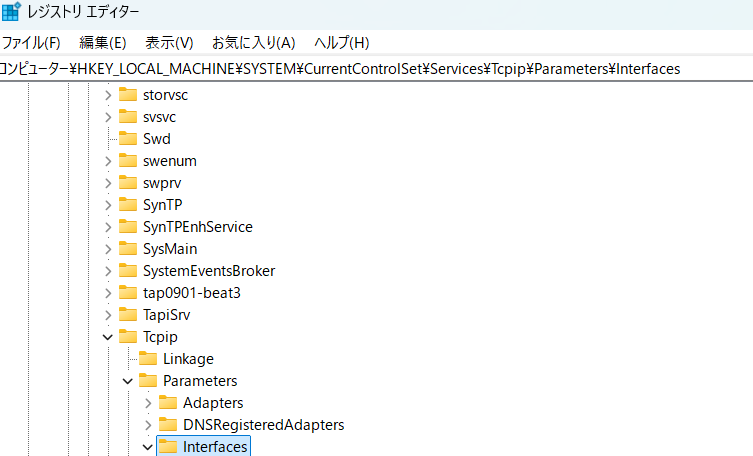This screenshot has height=456, width=753.
Task: Click the storvsc folder icon
Action: tap(128, 94)
